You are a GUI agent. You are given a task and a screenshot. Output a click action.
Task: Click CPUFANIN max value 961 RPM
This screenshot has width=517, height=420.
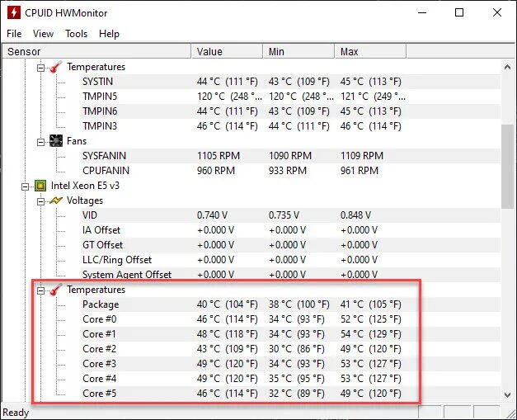(x=360, y=171)
